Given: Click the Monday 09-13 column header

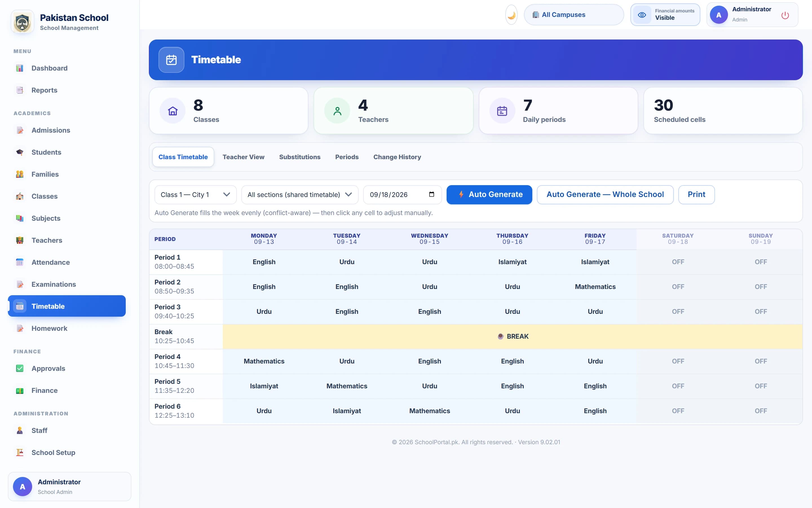Looking at the screenshot, I should coord(264,239).
